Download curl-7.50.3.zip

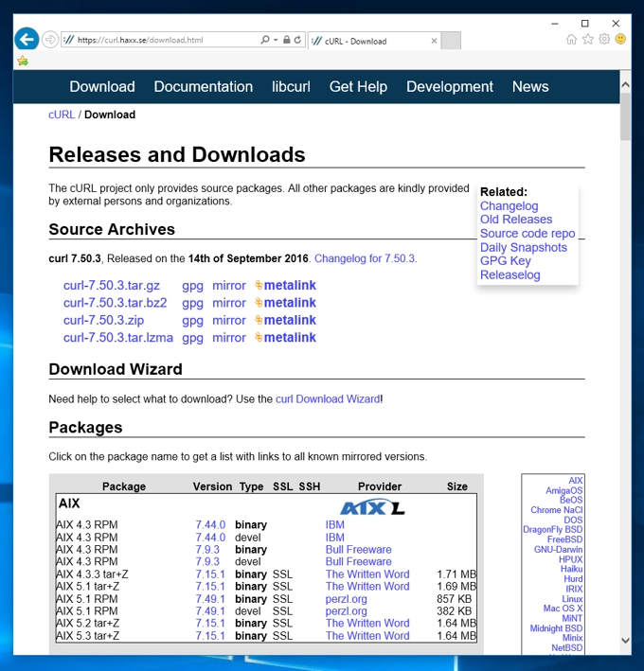[103, 321]
